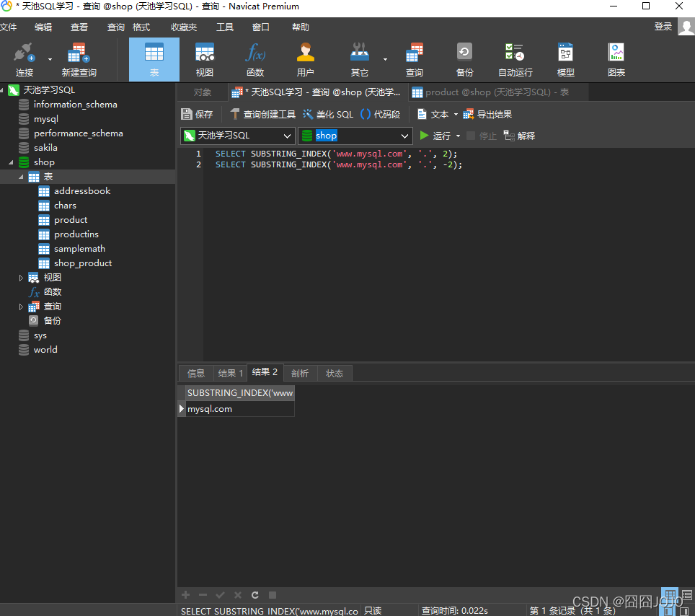The width and height of the screenshot is (695, 616).
Task: Select the mysql.com result cell
Action: coord(240,409)
